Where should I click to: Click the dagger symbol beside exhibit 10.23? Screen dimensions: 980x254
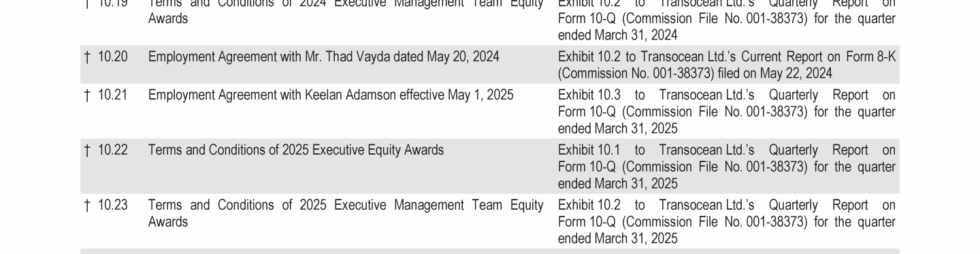87,206
